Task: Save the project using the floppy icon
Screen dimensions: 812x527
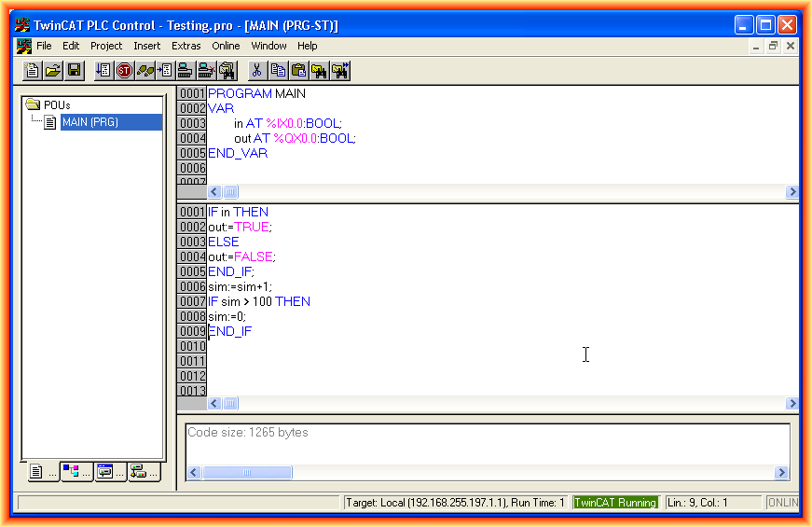Action: coord(74,70)
